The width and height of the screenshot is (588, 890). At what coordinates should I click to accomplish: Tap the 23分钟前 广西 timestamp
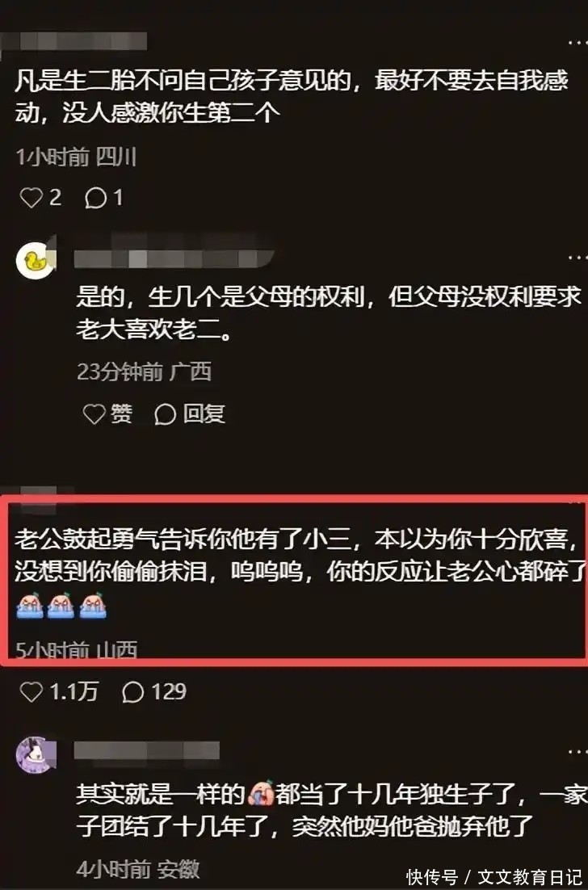(144, 372)
